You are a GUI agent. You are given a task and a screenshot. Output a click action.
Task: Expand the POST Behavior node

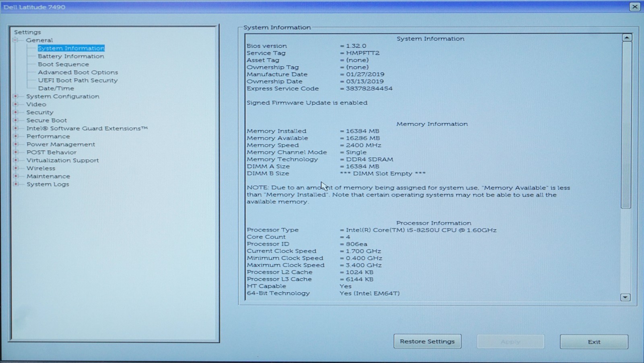(x=15, y=152)
